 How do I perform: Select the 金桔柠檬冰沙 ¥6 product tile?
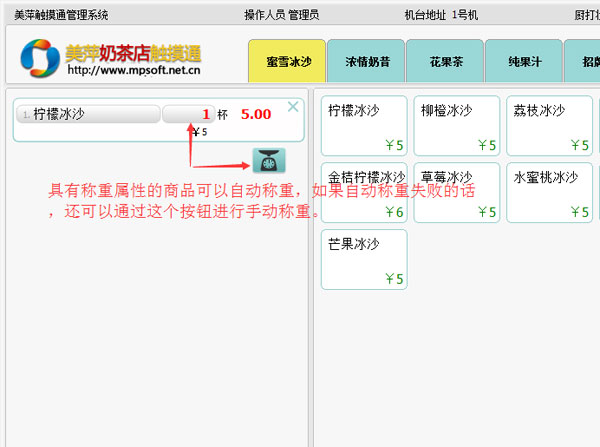pyautogui.click(x=364, y=192)
